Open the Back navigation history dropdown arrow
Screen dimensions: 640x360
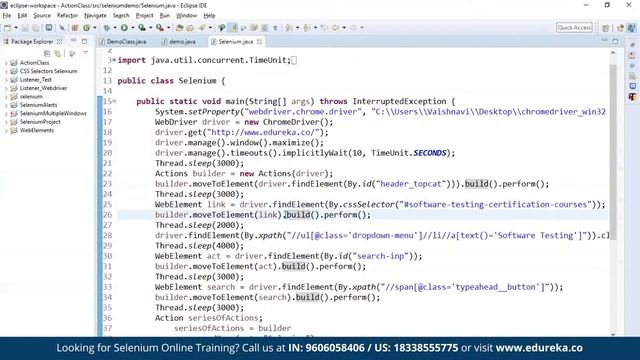344,28
